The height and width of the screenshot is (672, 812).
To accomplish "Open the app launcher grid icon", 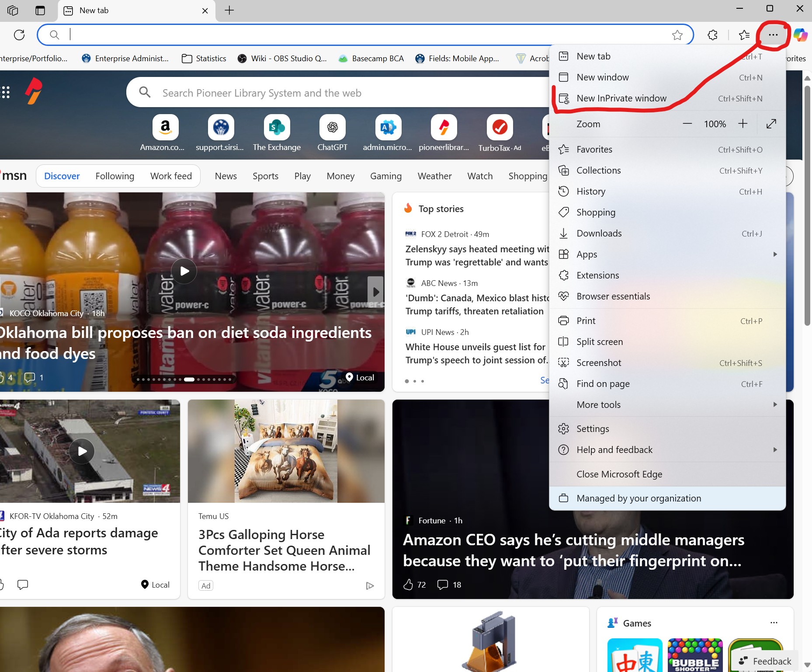I will [x=6, y=92].
